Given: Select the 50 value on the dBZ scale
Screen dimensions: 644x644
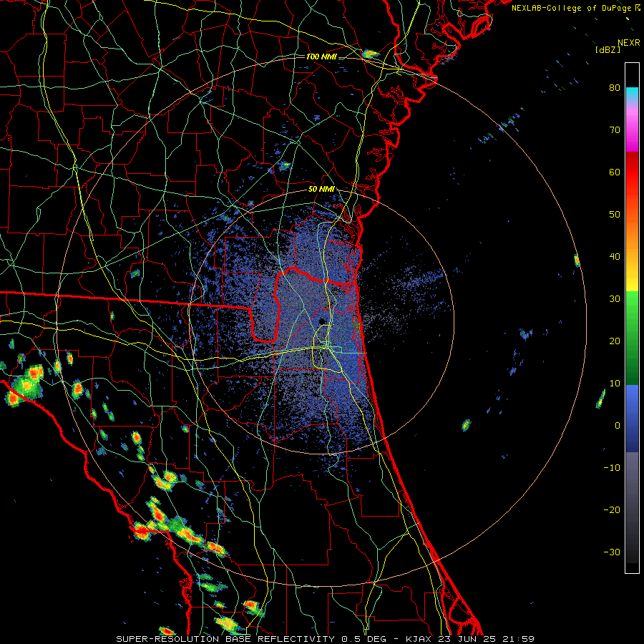Looking at the screenshot, I should (615, 215).
